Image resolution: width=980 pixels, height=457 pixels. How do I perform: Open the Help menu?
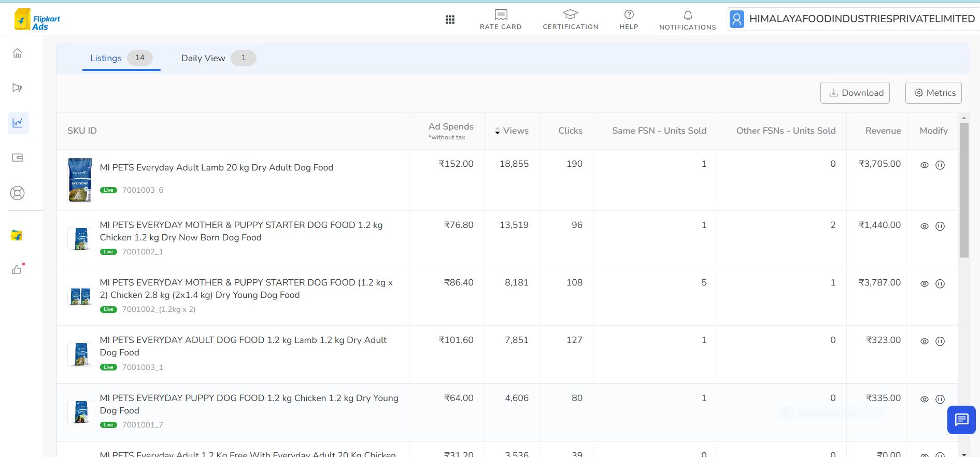pos(629,20)
